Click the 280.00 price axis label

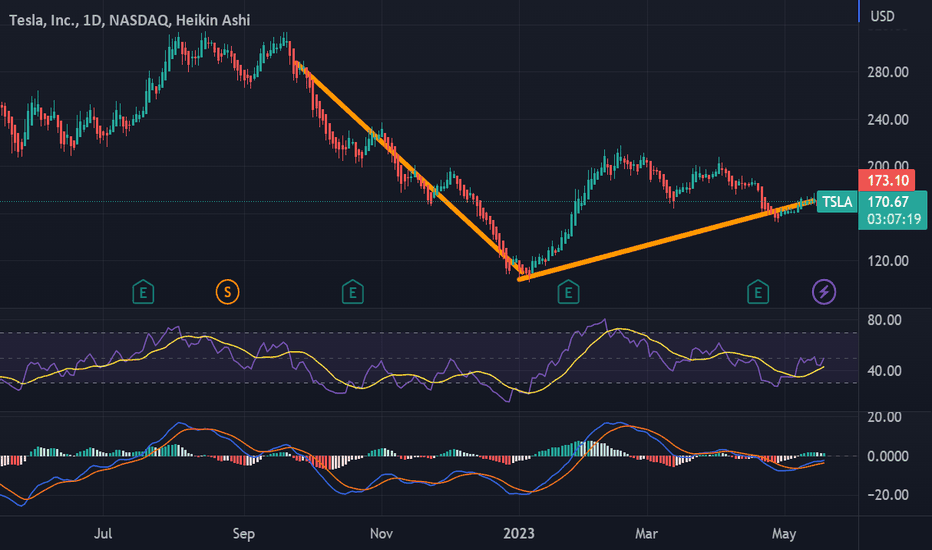tap(888, 73)
